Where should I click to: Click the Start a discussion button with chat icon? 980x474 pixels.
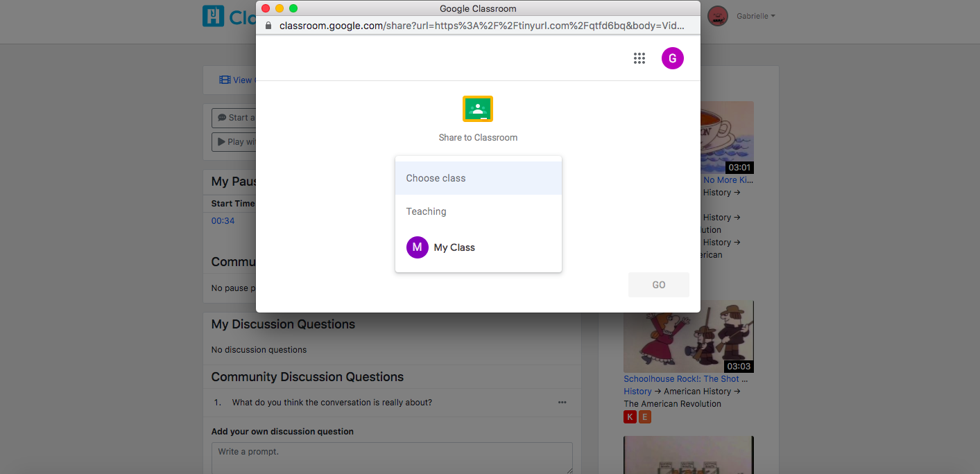click(234, 118)
